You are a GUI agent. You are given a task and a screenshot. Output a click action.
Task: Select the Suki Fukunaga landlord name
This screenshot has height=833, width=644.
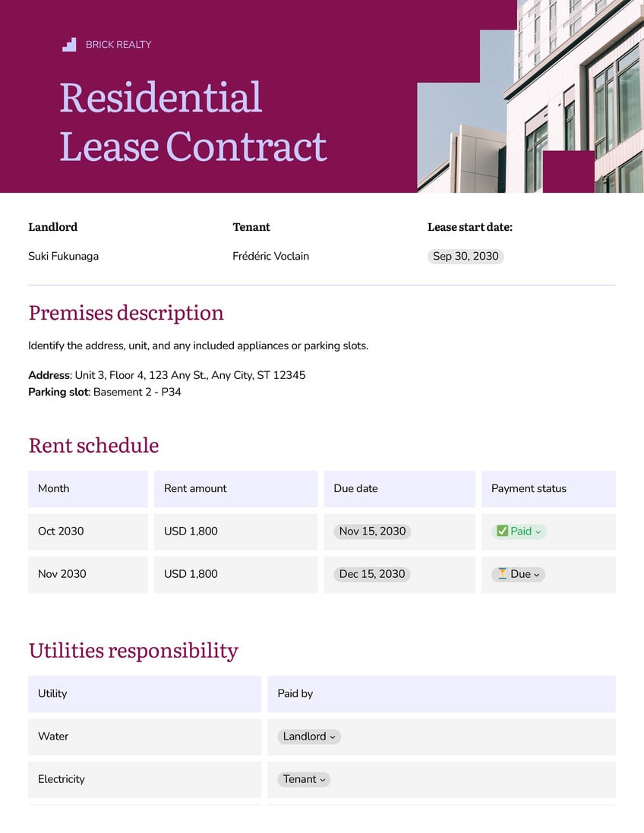[63, 256]
